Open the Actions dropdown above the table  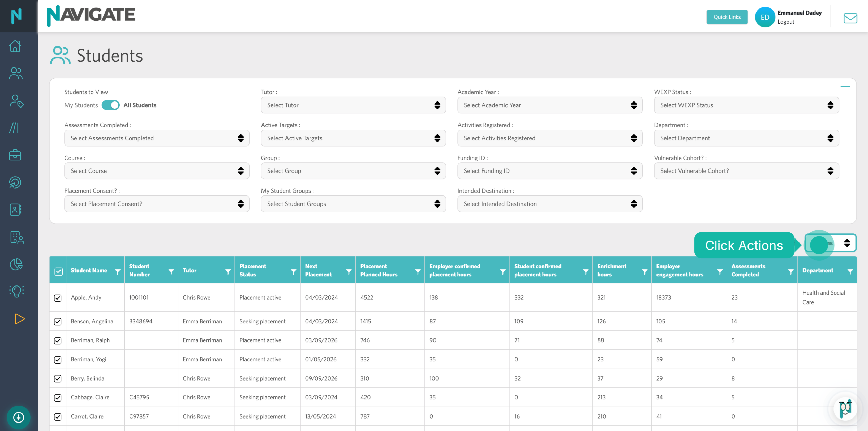(x=830, y=243)
